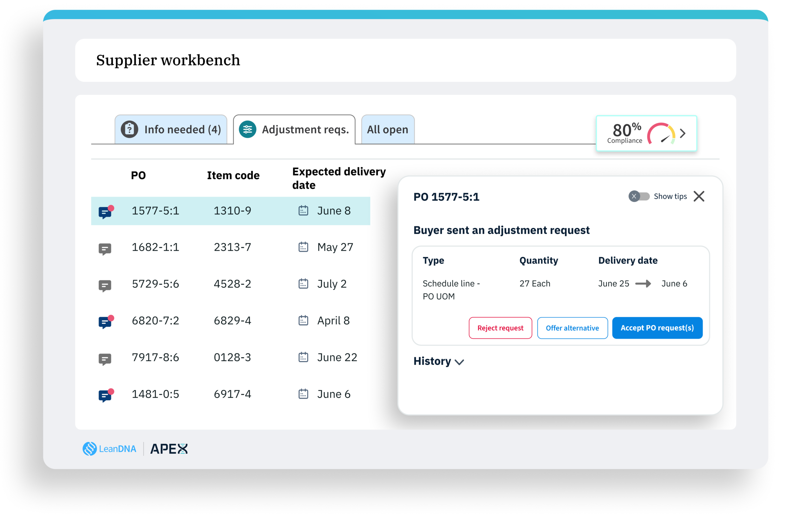Click calendar icon beside June 8
The image size is (812, 514).
[x=303, y=210]
